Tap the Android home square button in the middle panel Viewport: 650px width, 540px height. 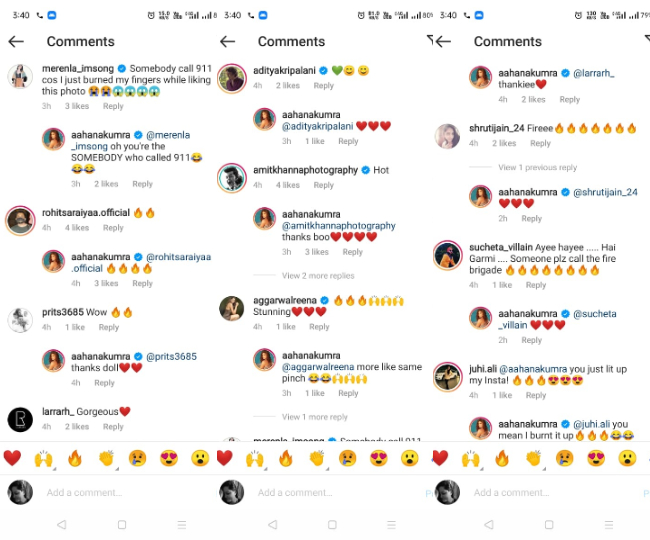pos(332,524)
